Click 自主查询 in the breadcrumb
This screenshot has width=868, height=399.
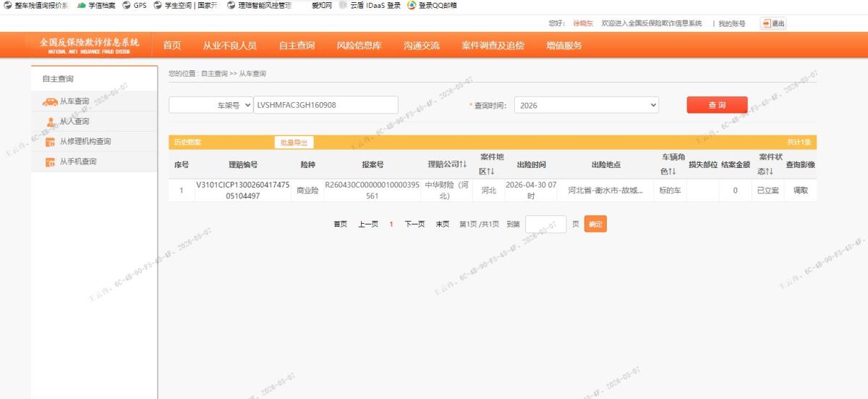[x=213, y=74]
